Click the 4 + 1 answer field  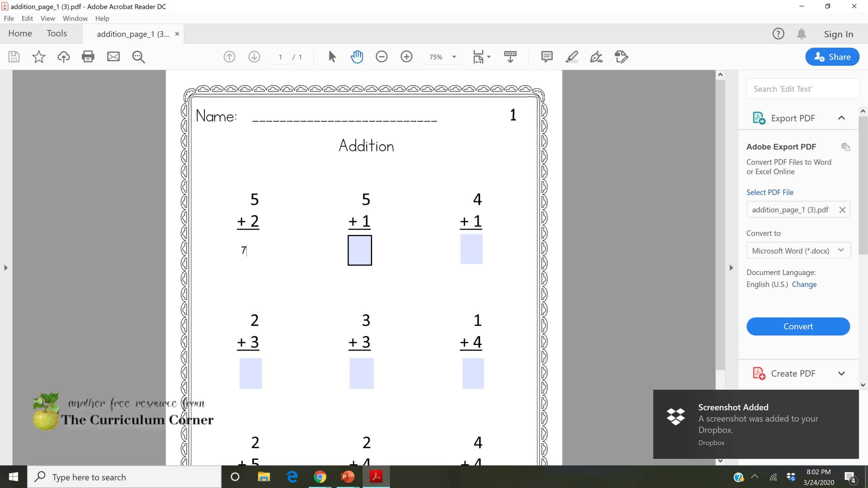tap(471, 249)
